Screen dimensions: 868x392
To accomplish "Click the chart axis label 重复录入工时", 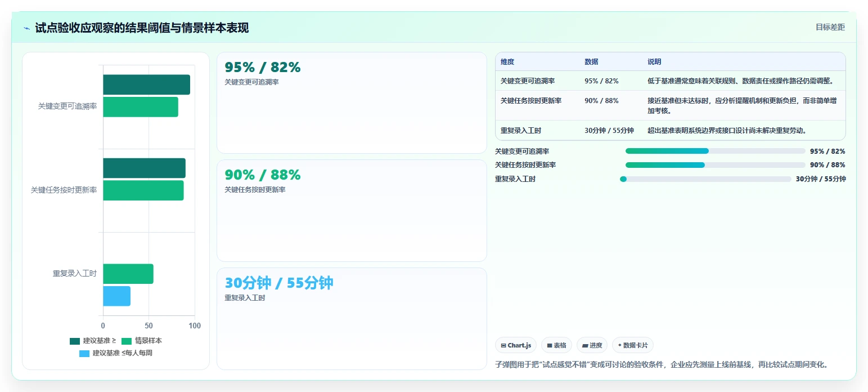I will point(75,274).
